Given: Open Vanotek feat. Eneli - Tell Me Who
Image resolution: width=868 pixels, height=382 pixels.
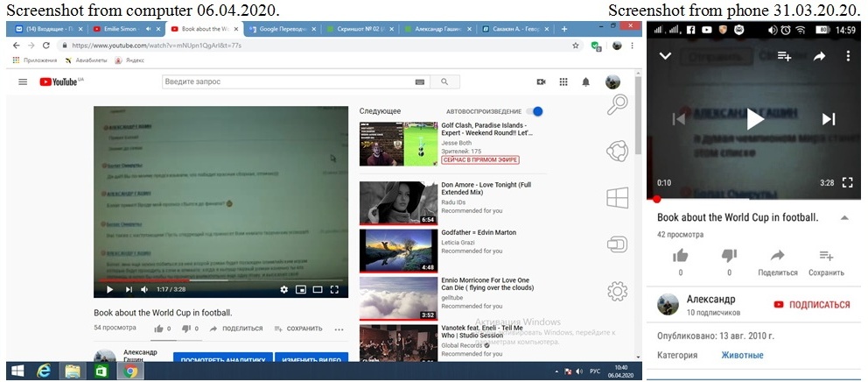Looking at the screenshot, I should click(x=482, y=331).
